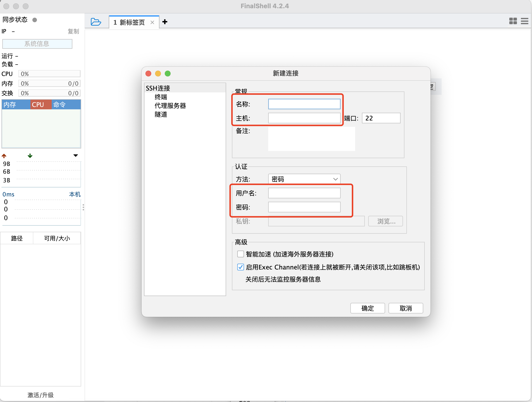Select 代理服务器 in the tree
The height and width of the screenshot is (402, 532).
click(x=170, y=105)
